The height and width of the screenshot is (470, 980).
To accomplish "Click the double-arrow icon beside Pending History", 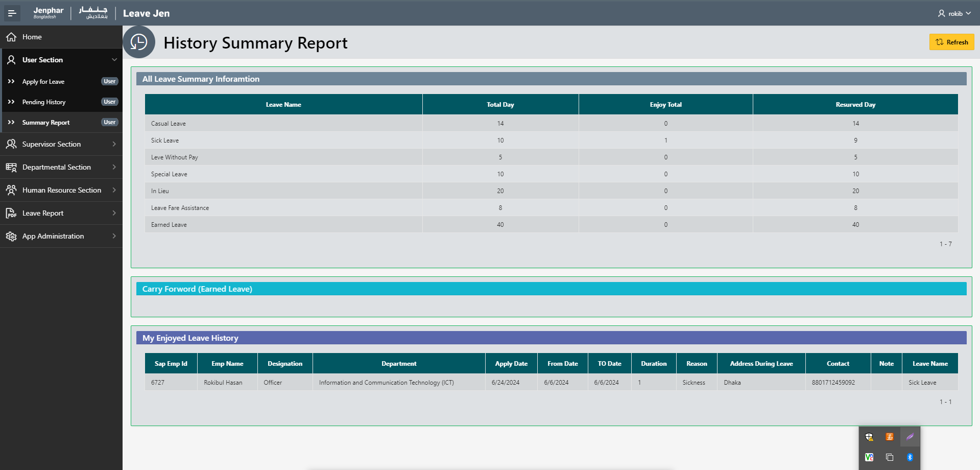I will coord(11,102).
